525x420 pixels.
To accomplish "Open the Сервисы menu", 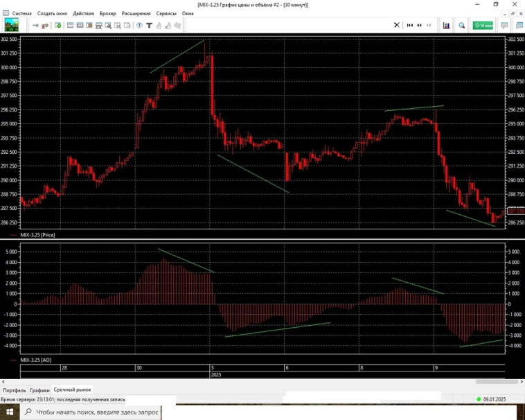I will click(x=166, y=14).
